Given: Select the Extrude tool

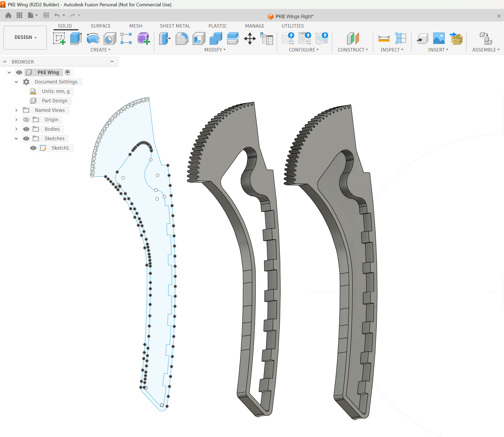Looking at the screenshot, I should tap(76, 39).
